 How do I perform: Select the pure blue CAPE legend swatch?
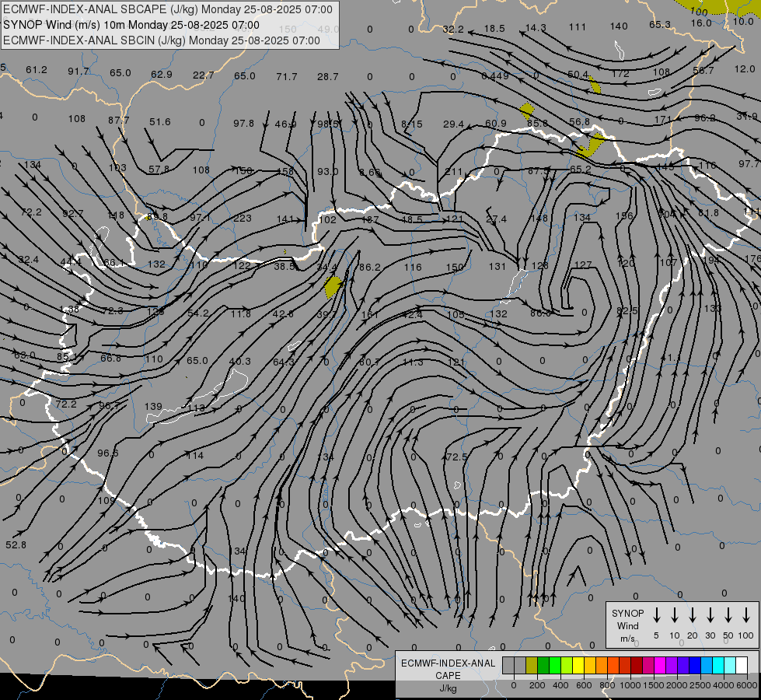(694, 666)
